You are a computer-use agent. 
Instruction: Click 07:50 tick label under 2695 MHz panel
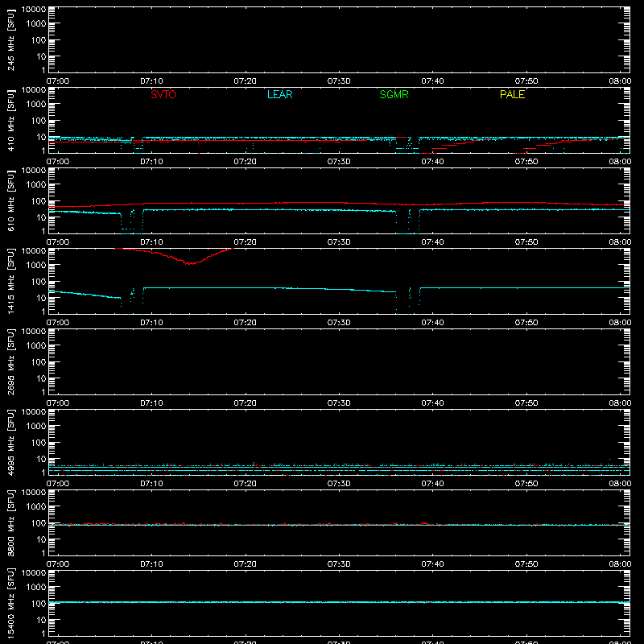click(526, 403)
